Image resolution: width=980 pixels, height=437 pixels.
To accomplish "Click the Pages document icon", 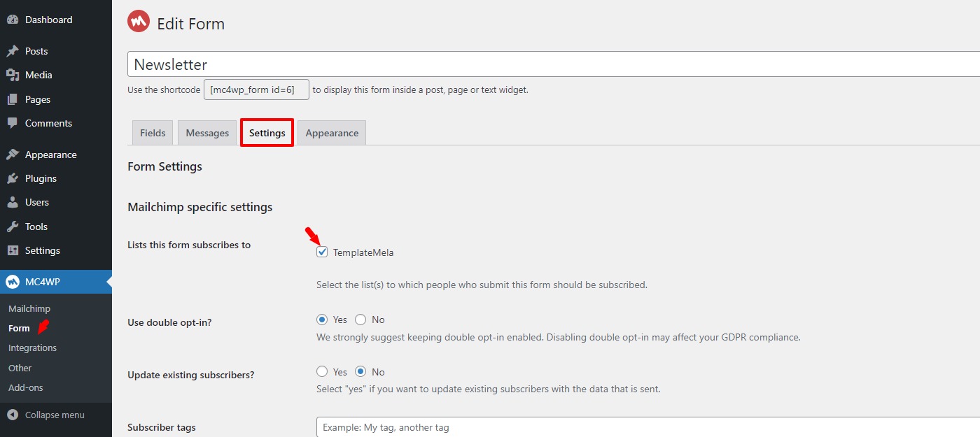I will point(13,99).
